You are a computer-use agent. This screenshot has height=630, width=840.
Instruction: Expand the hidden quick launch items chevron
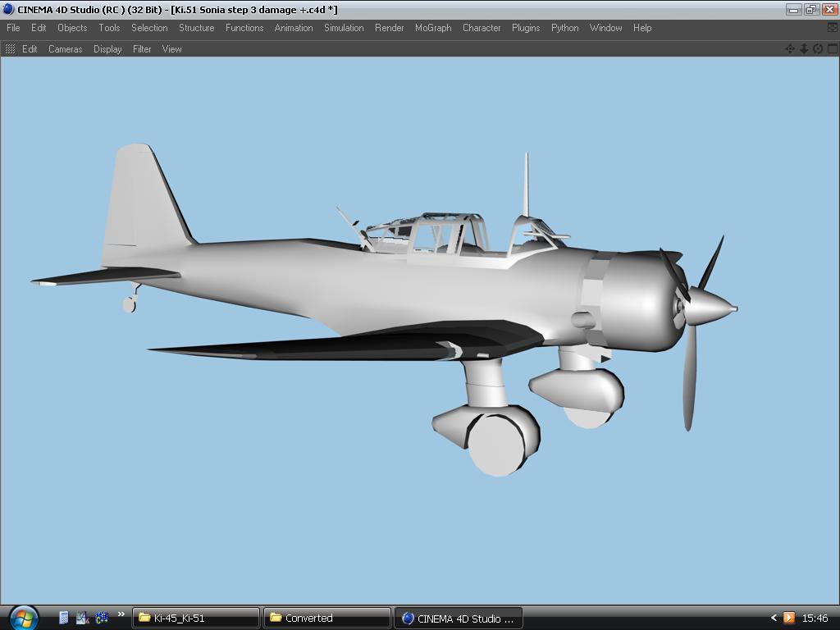[x=121, y=614]
